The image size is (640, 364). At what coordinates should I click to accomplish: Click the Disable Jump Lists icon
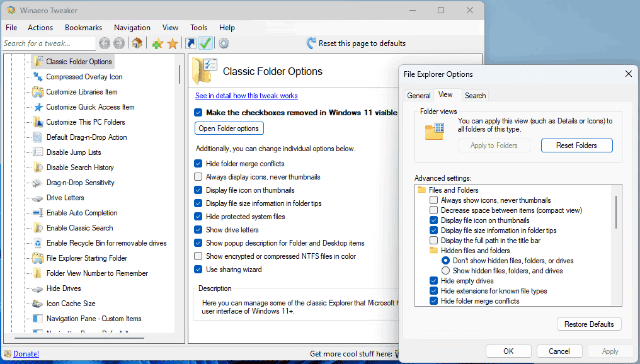tap(38, 152)
